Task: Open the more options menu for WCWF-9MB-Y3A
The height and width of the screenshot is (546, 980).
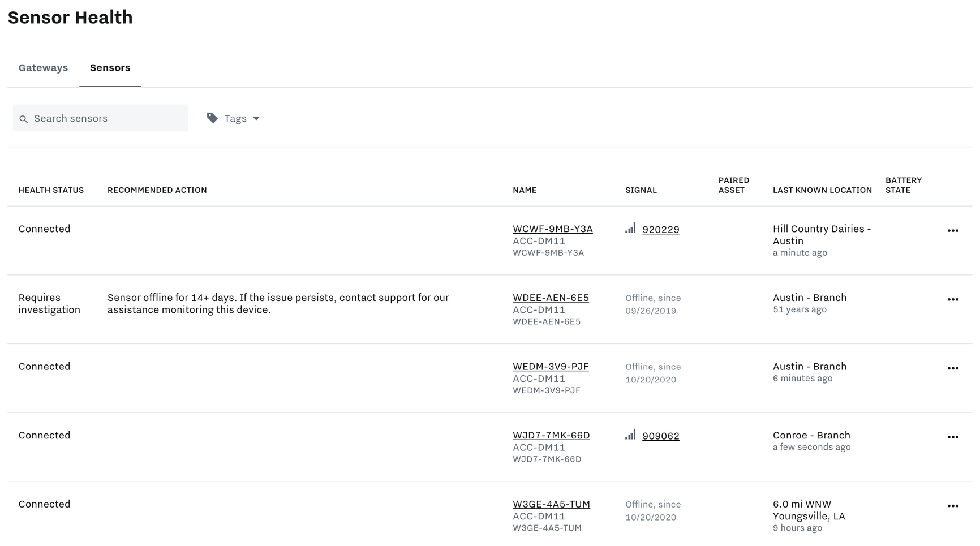Action: click(x=952, y=231)
